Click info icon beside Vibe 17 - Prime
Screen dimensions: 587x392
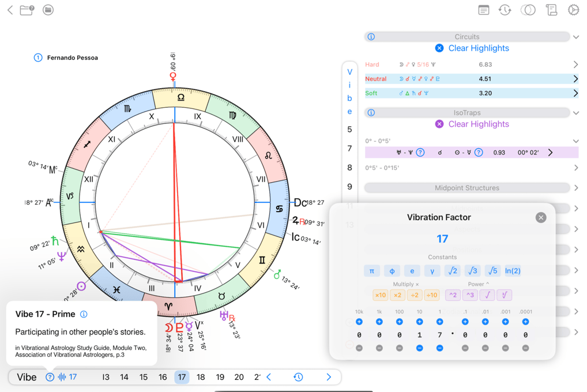click(x=84, y=314)
